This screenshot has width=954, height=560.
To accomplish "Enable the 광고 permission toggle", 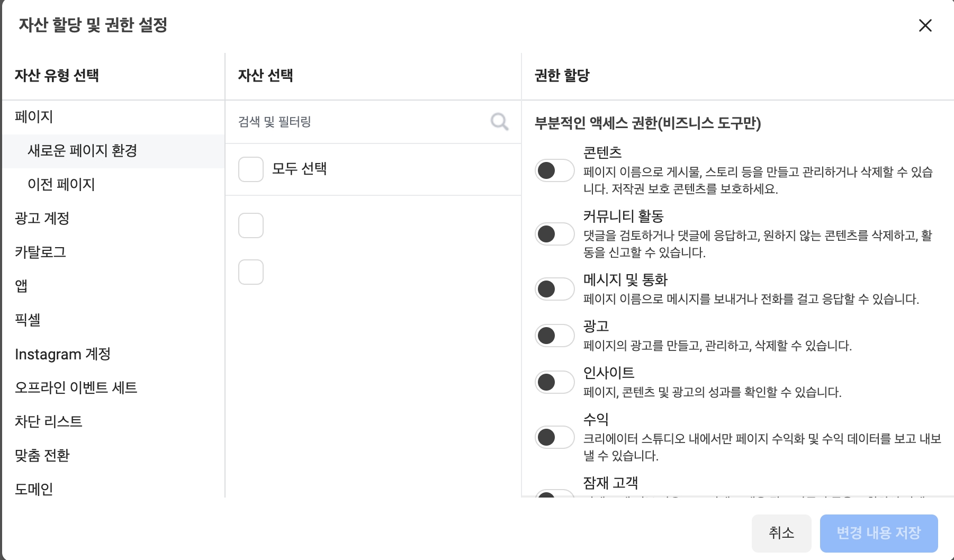I will [x=554, y=336].
